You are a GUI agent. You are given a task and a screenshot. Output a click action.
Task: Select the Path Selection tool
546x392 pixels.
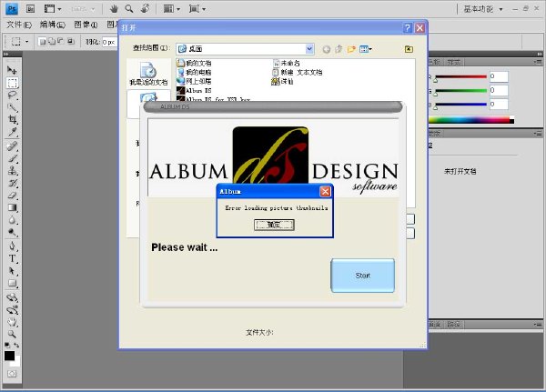(x=12, y=271)
